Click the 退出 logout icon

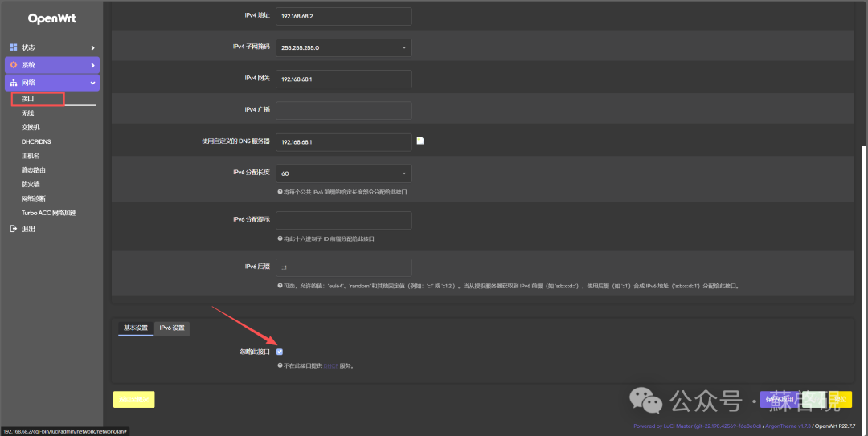point(14,229)
